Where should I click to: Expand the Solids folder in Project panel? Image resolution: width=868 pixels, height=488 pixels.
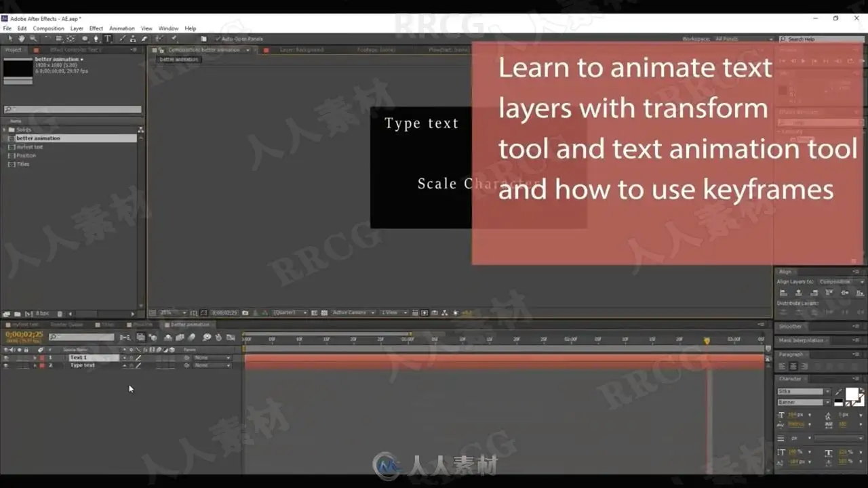pos(5,129)
